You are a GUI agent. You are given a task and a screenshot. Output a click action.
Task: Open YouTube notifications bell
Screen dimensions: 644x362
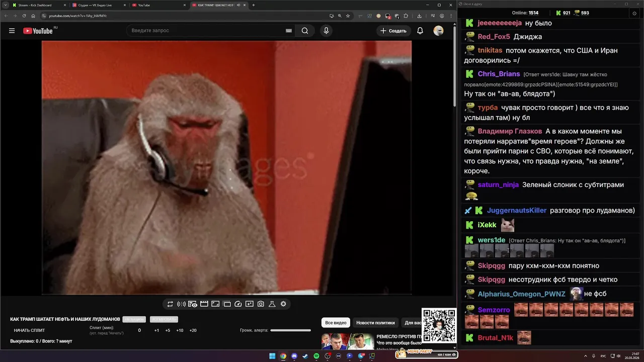pyautogui.click(x=420, y=31)
